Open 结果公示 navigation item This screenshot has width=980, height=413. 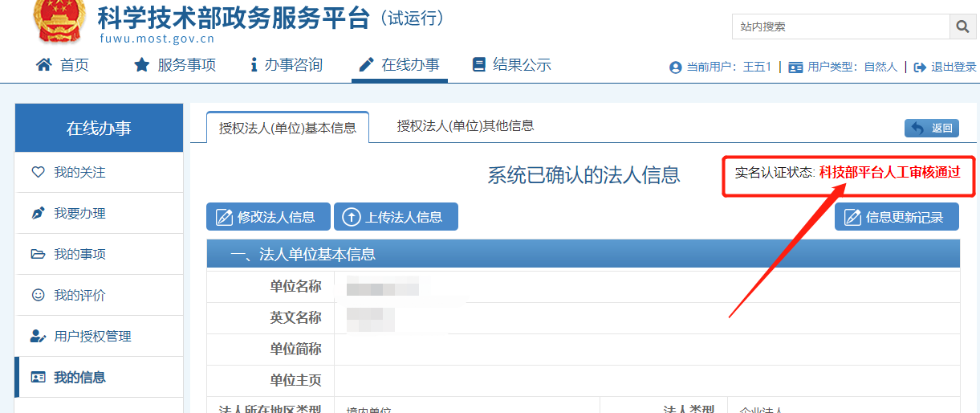512,65
